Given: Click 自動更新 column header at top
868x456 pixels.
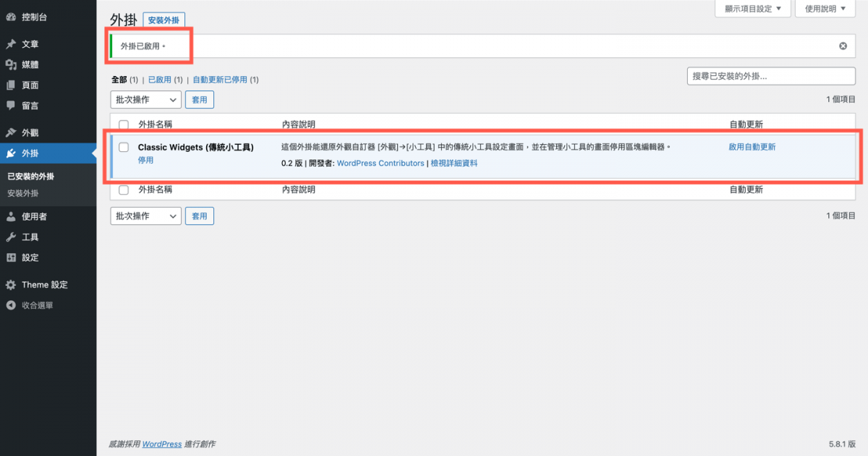Looking at the screenshot, I should click(746, 124).
